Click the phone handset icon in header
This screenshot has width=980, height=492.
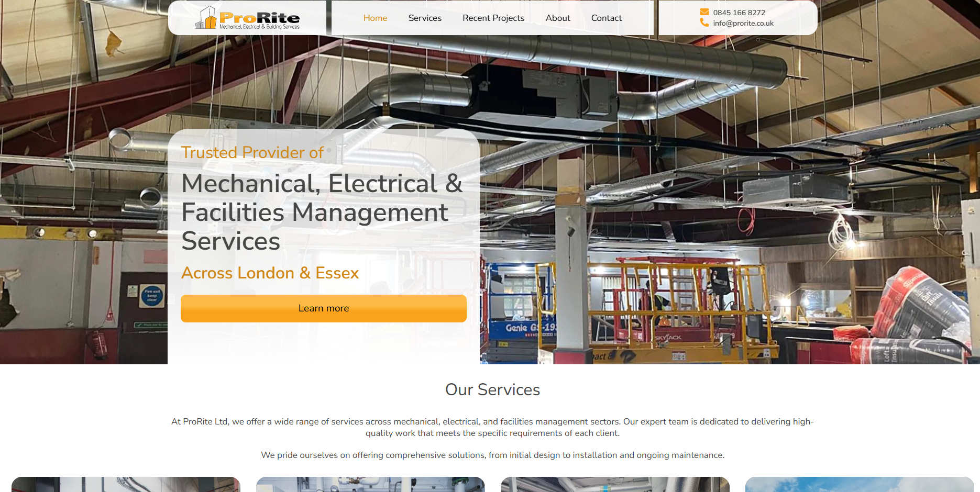[x=704, y=23]
